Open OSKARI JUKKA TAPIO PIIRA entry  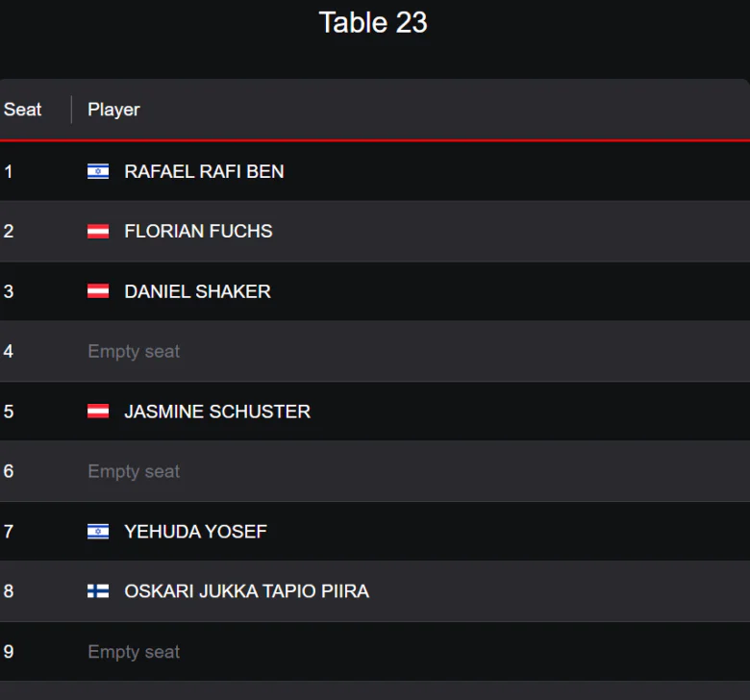(x=246, y=591)
